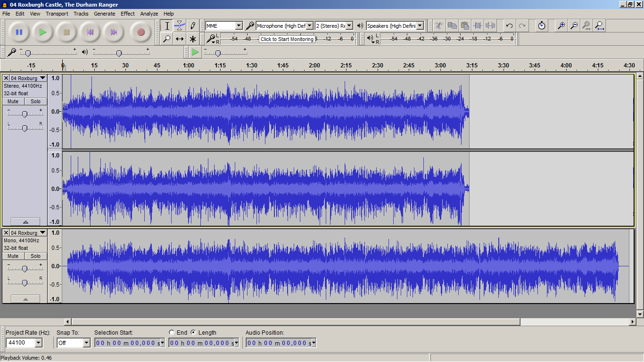Click the Skip to Start button
The width and height of the screenshot is (644, 362).
point(90,32)
